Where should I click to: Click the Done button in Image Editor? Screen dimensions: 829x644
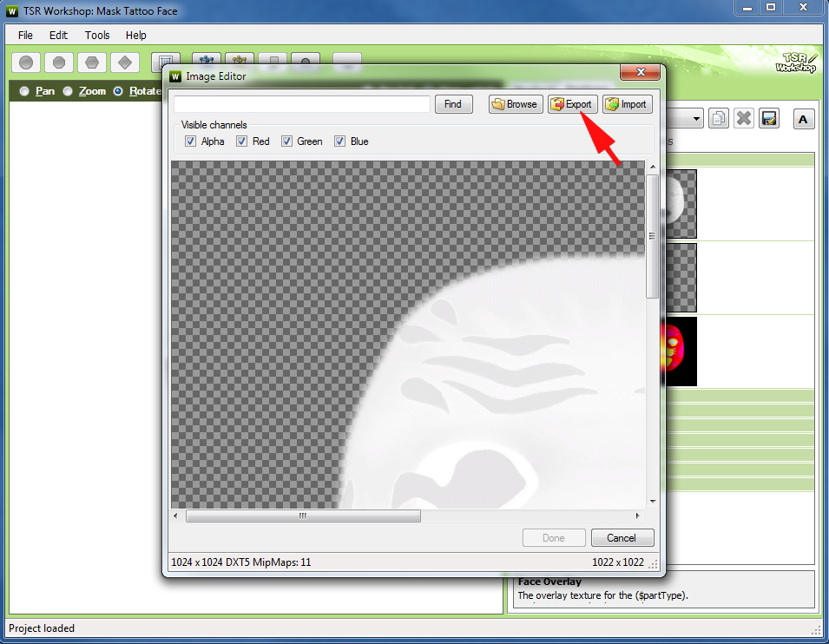pyautogui.click(x=554, y=538)
